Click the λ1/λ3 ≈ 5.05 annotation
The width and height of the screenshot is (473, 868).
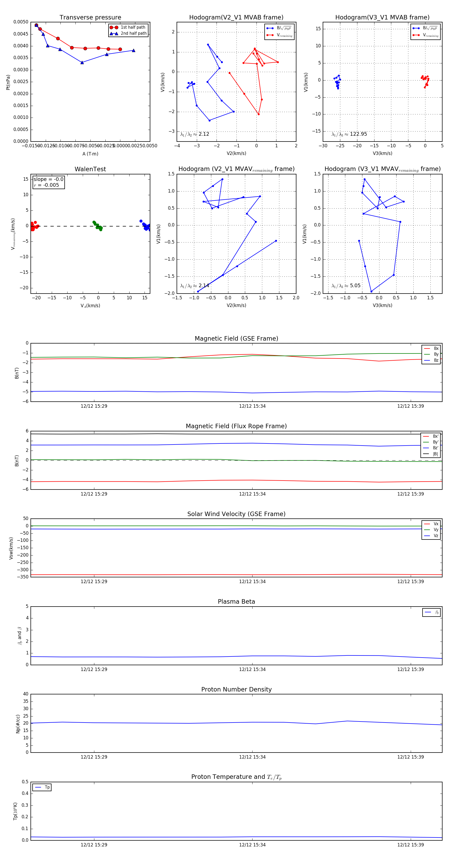tap(346, 286)
